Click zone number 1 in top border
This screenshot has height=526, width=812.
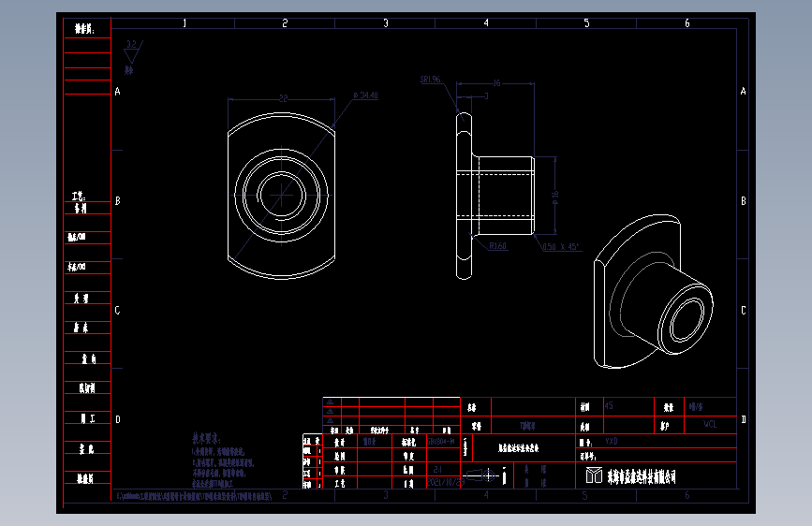pos(185,23)
